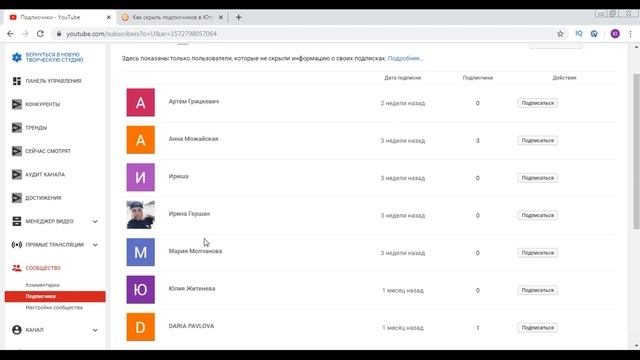Open Артём Грицкевич channel name
Screen dimensions: 640x360
(x=194, y=101)
